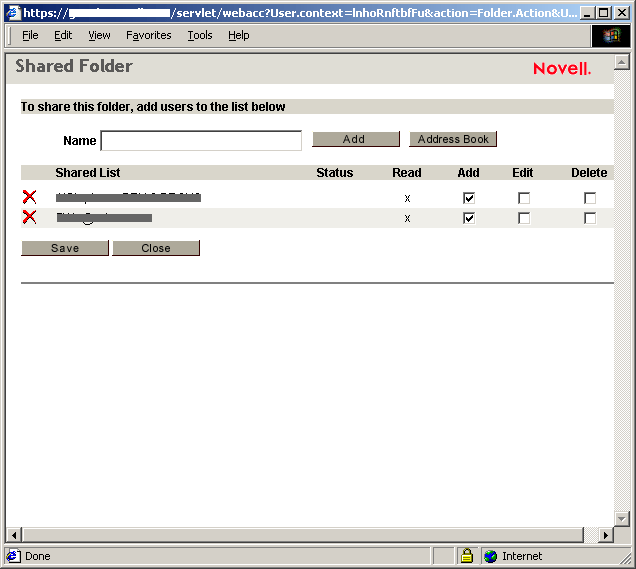Screen dimensions: 636x569
Task: Click the Read x mark for the second user
Action: [407, 219]
